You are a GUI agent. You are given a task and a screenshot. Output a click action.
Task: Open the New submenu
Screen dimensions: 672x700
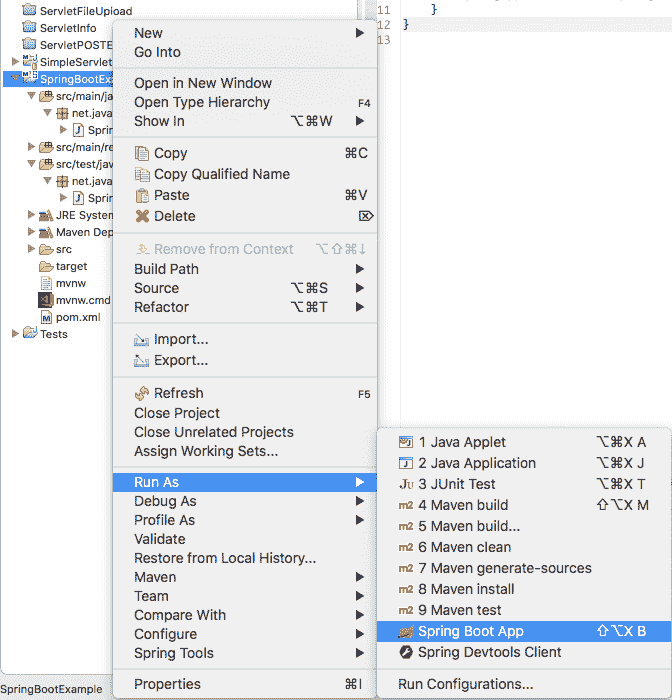[245, 33]
